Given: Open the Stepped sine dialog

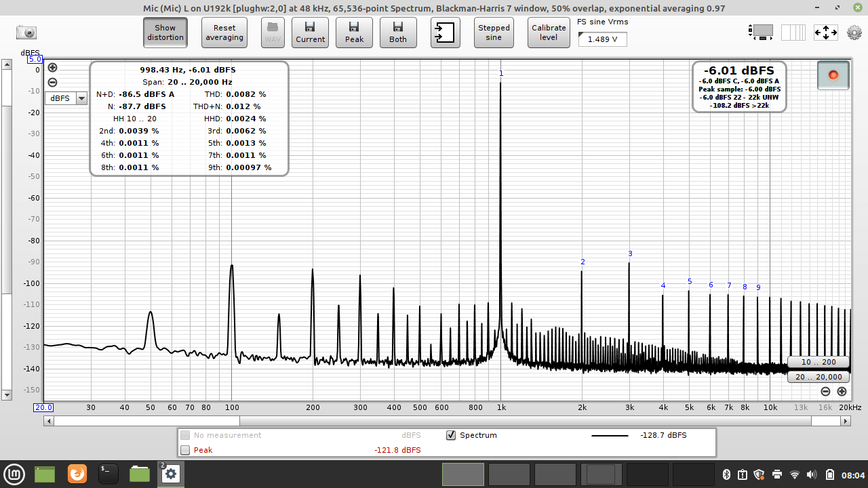Looking at the screenshot, I should coord(494,32).
